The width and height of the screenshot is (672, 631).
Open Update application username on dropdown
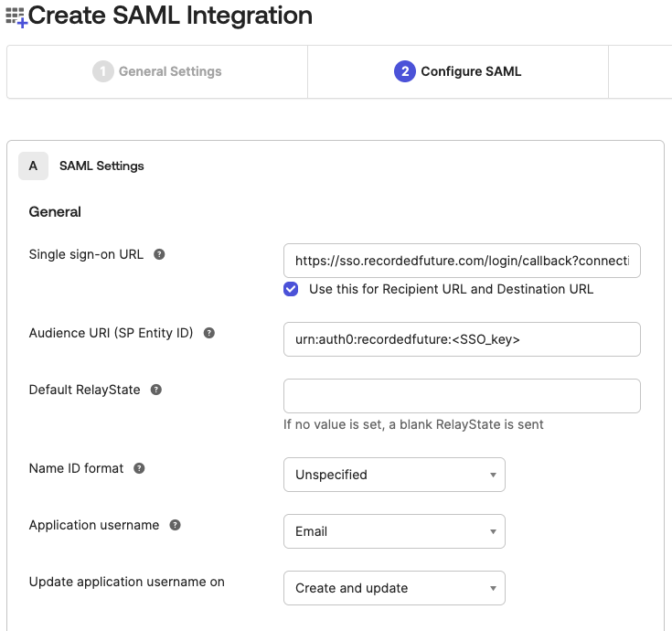click(x=394, y=588)
